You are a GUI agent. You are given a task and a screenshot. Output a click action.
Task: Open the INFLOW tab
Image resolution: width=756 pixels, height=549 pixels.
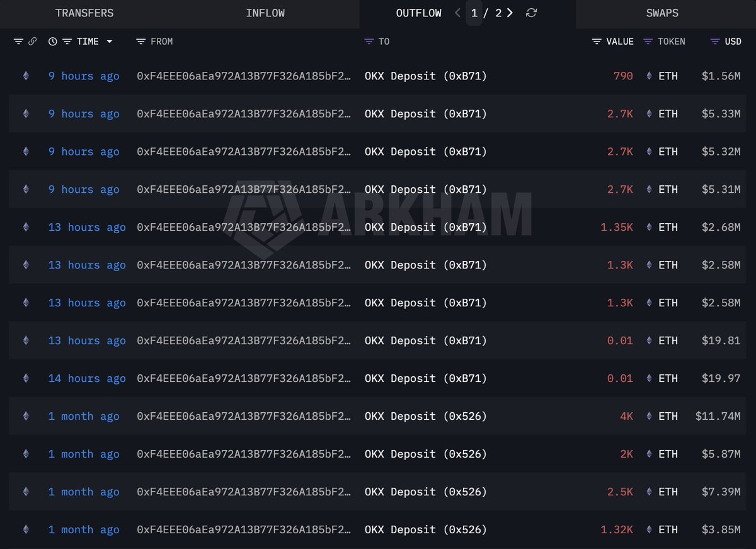(x=265, y=13)
